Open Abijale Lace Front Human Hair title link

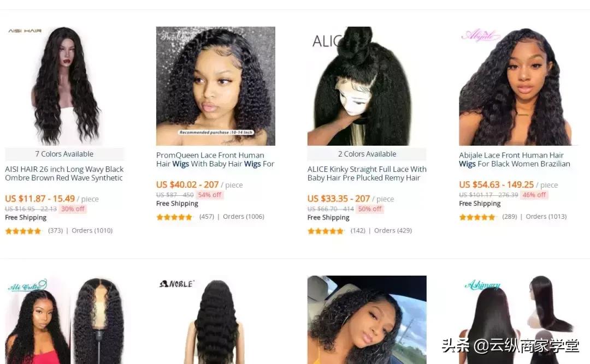515,159
